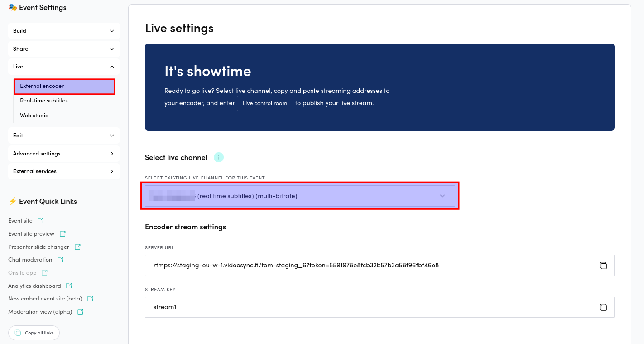Open Moderation view via its external link icon
This screenshot has width=644, height=344.
pyautogui.click(x=80, y=311)
